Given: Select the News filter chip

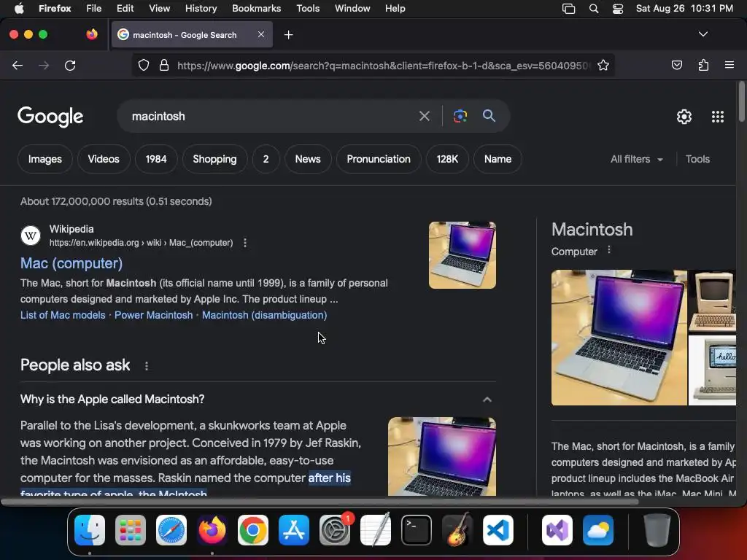Looking at the screenshot, I should pos(308,159).
